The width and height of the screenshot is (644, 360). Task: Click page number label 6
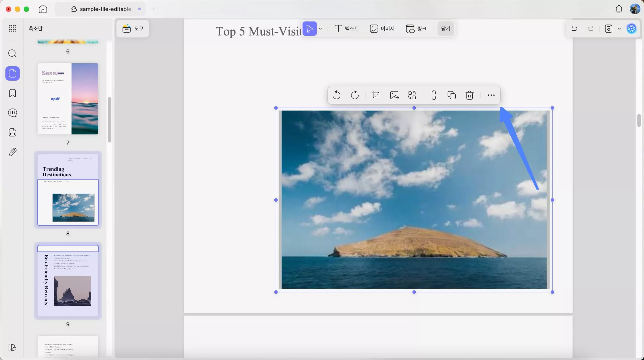click(68, 52)
